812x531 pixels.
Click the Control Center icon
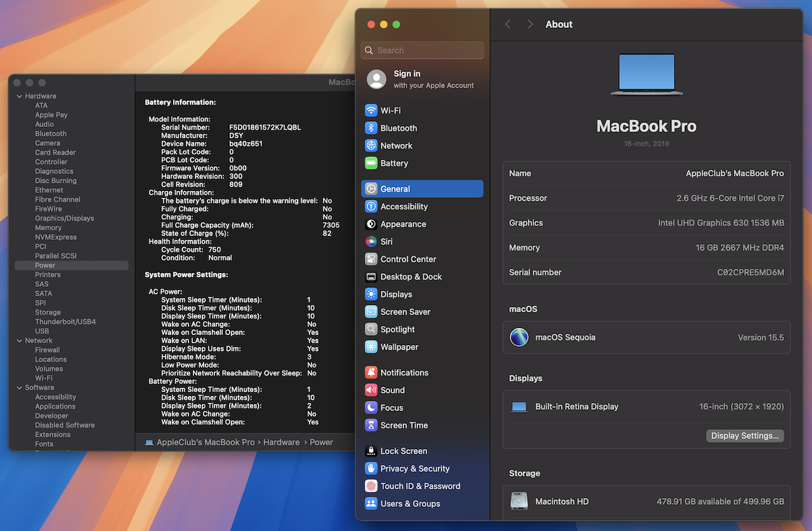pos(371,259)
